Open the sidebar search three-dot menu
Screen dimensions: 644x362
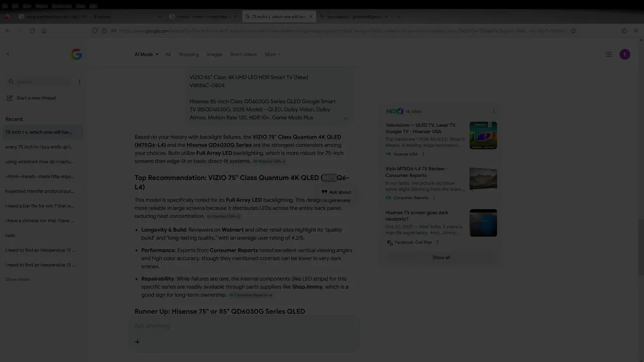(79, 81)
